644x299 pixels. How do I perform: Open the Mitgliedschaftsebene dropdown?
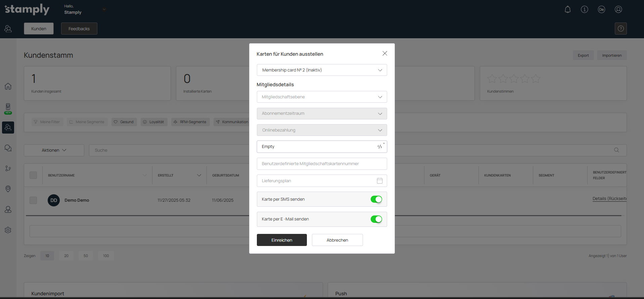tap(321, 97)
